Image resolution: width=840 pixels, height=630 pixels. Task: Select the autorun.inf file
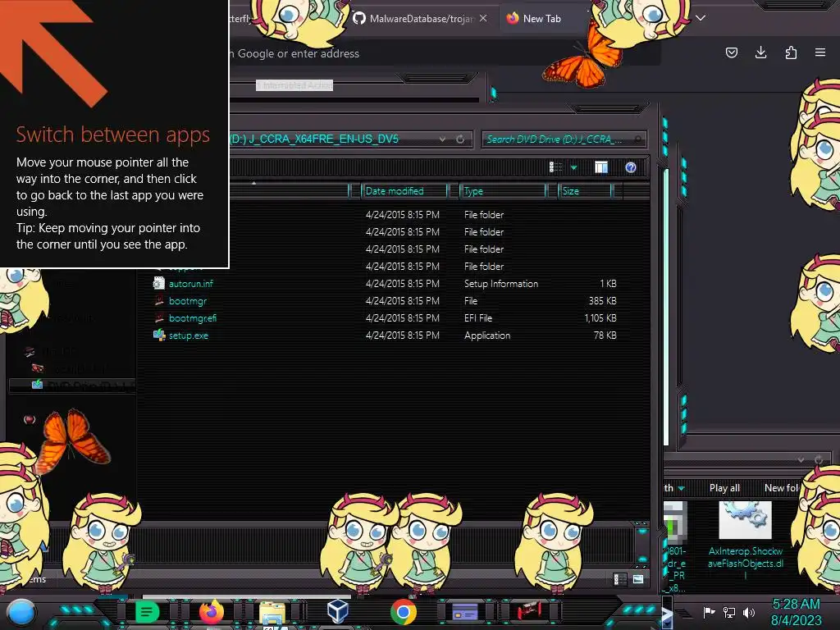click(x=190, y=283)
